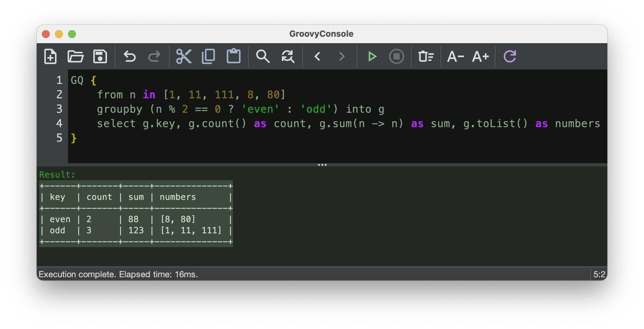Click the 'numbers' header in the output table
The height and width of the screenshot is (329, 644).
coord(178,197)
